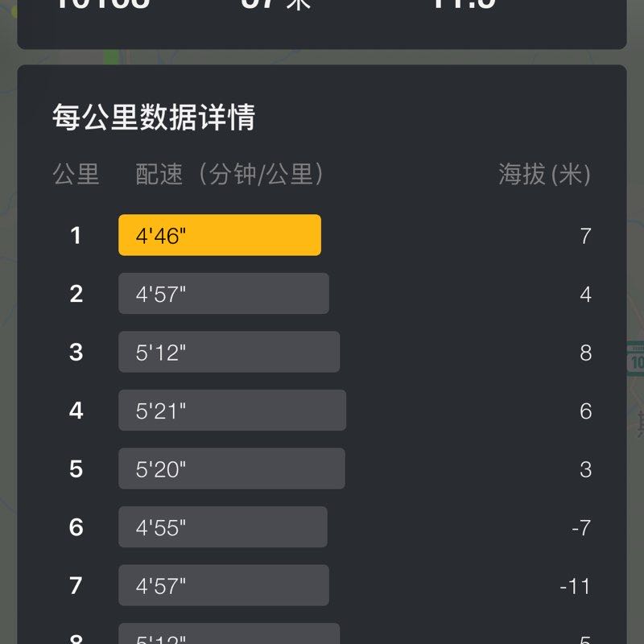644x644 pixels.
Task: Tap the kilometer number 6 label
Action: coord(76,527)
